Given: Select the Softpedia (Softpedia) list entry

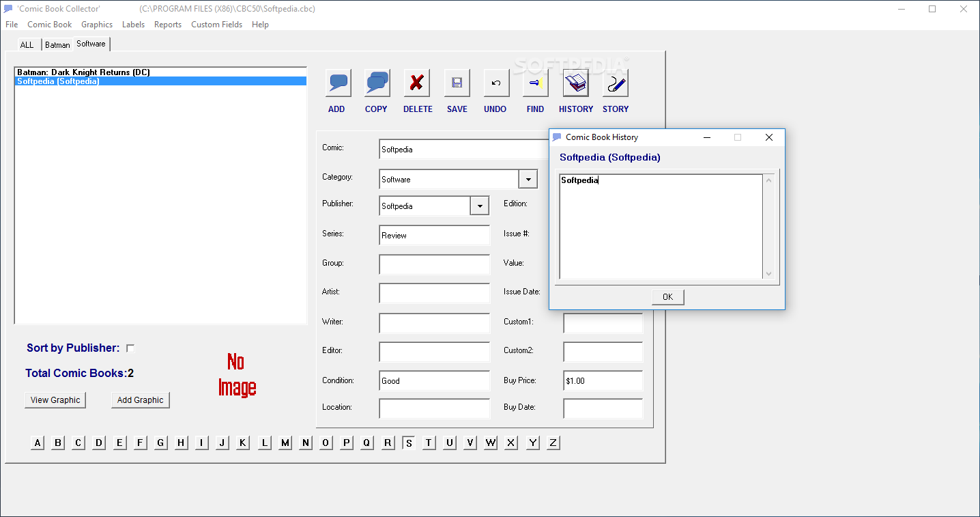Looking at the screenshot, I should (160, 81).
